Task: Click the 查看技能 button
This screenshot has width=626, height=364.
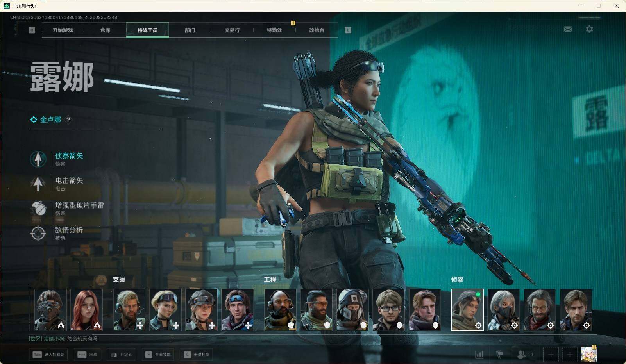Action: (158, 355)
